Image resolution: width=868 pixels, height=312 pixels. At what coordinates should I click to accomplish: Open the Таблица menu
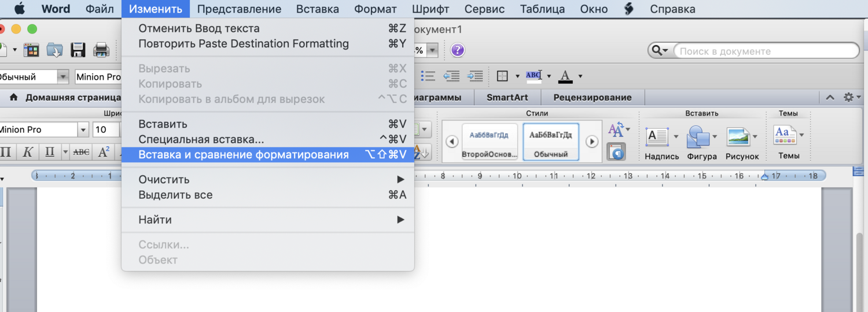pos(542,9)
